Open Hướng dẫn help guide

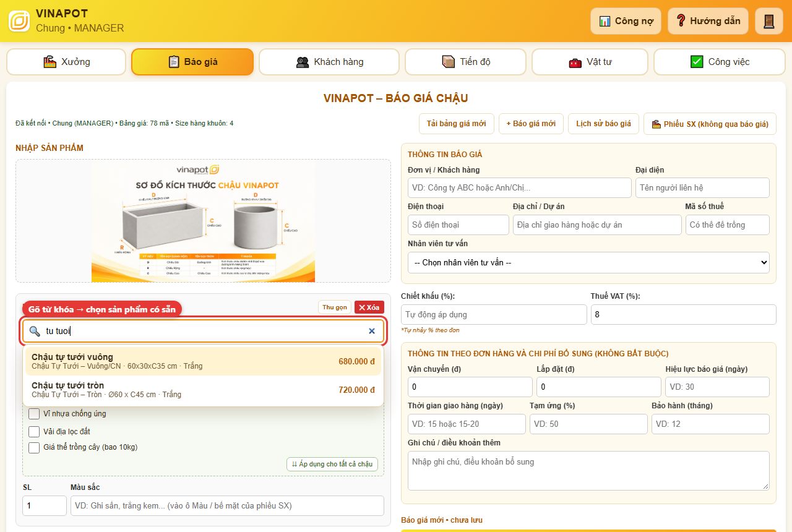pos(708,21)
